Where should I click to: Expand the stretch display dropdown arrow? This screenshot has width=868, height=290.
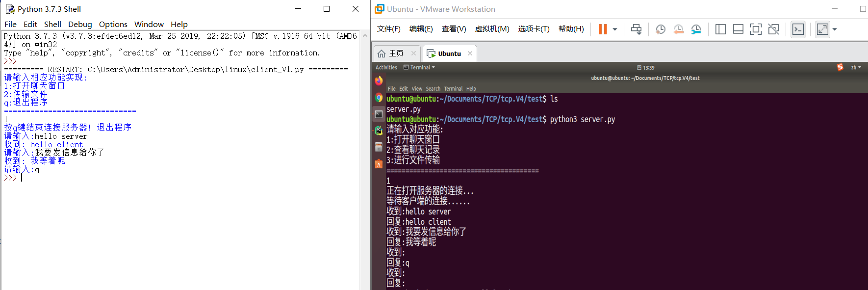pos(835,29)
